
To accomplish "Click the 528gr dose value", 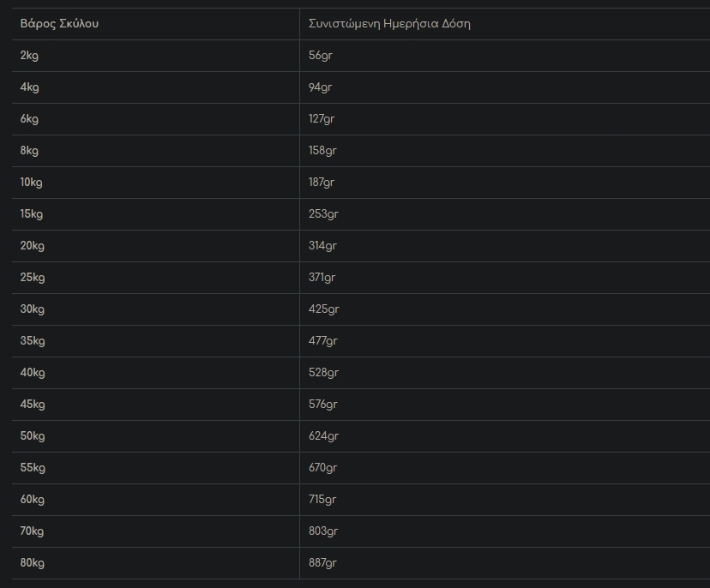I will coord(323,373).
